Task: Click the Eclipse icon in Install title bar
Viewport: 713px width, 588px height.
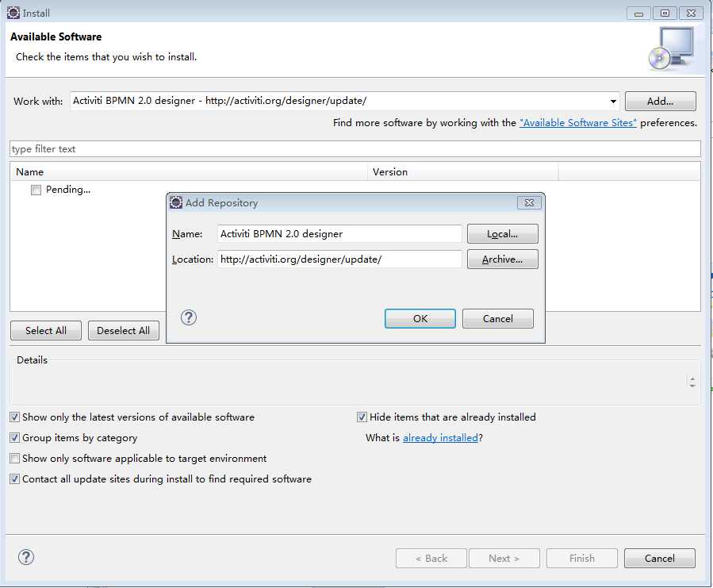Action: (13, 13)
